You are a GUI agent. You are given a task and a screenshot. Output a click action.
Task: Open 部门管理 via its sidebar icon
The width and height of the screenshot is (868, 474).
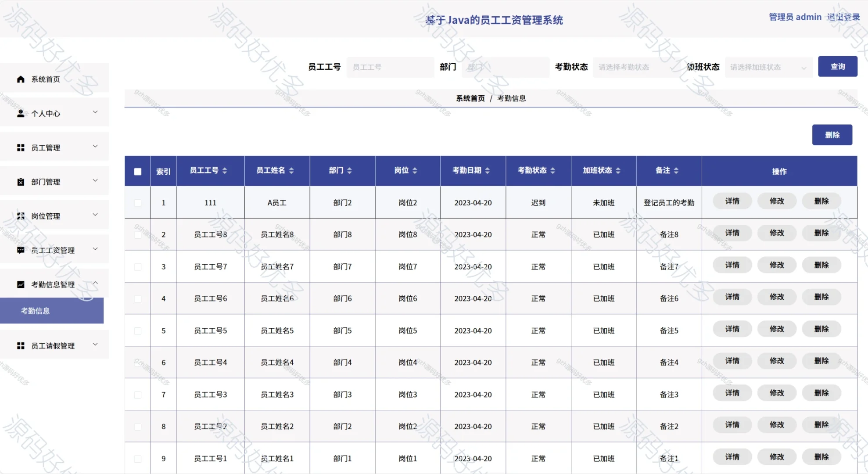pos(20,182)
